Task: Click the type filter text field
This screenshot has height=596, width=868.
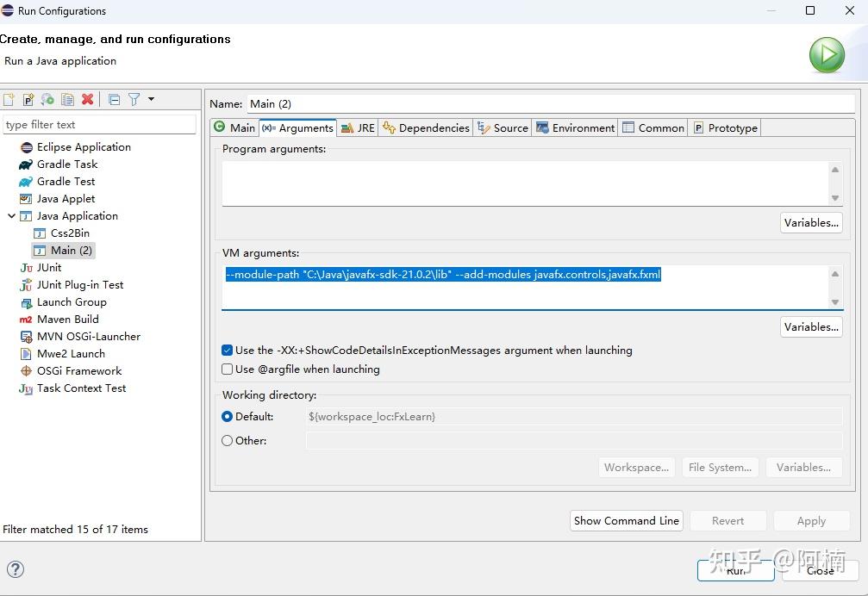Action: tap(99, 125)
